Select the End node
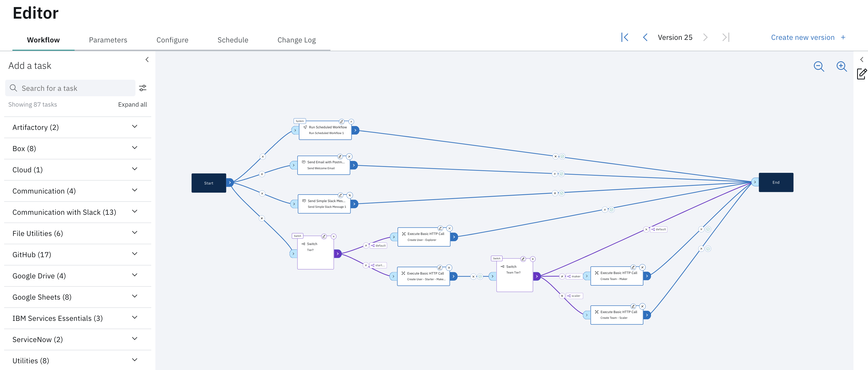868x370 pixels. point(776,182)
